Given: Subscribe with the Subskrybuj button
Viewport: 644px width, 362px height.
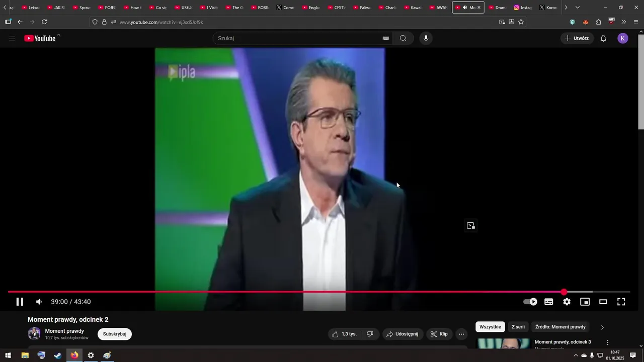Looking at the screenshot, I should (115, 334).
